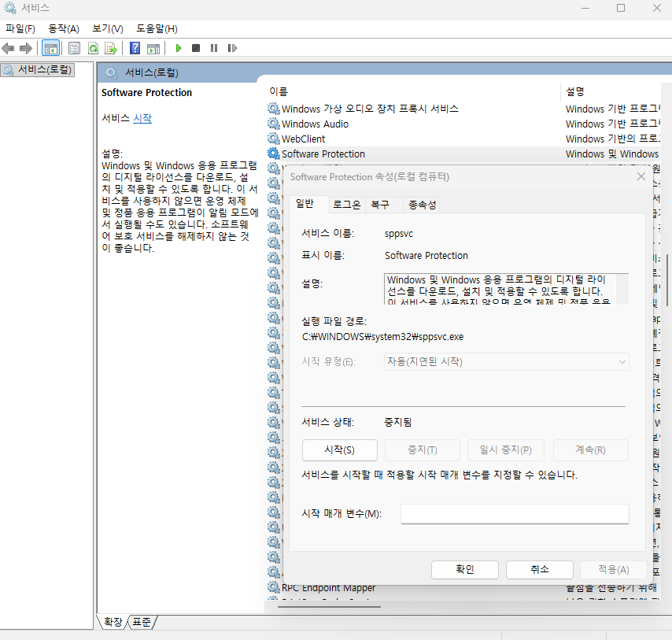This screenshot has width=672, height=640.
Task: Click the Refresh toolbar icon
Action: tap(93, 49)
